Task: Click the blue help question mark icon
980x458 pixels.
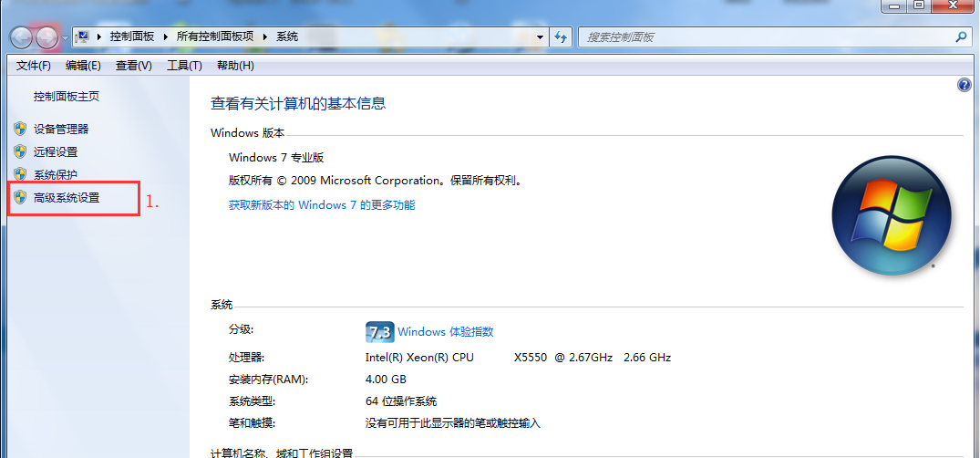Action: [964, 85]
